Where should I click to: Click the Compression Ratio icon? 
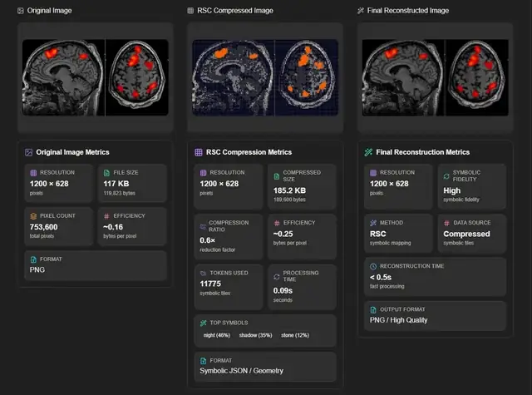tap(203, 223)
